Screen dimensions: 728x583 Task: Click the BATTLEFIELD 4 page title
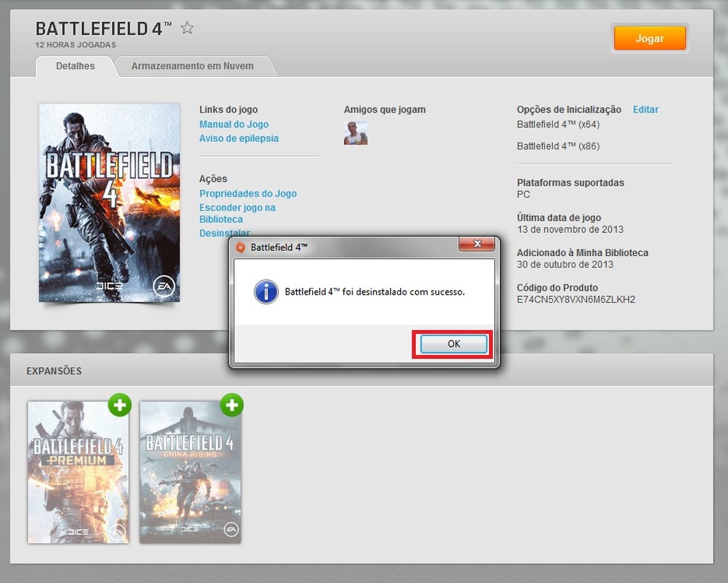pyautogui.click(x=104, y=29)
